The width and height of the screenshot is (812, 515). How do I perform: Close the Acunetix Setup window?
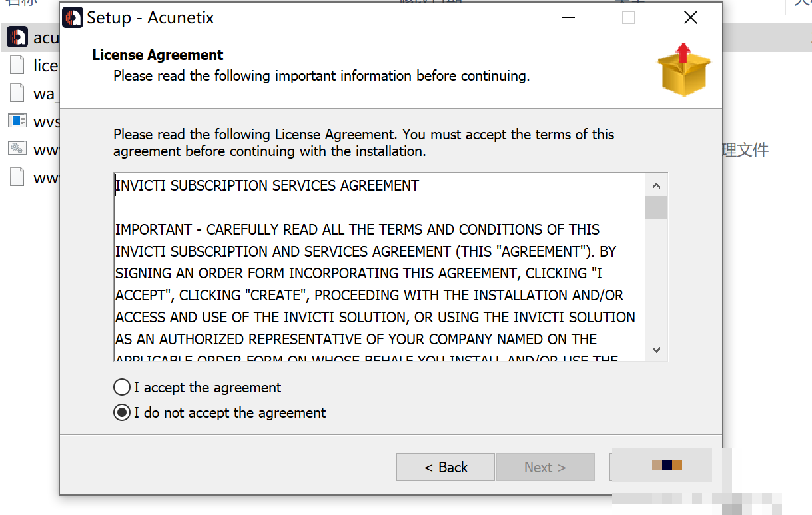(x=691, y=18)
